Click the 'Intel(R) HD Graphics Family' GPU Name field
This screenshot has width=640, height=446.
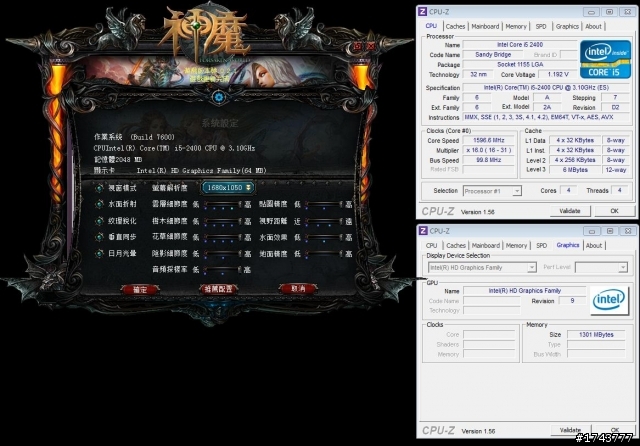[x=524, y=291]
